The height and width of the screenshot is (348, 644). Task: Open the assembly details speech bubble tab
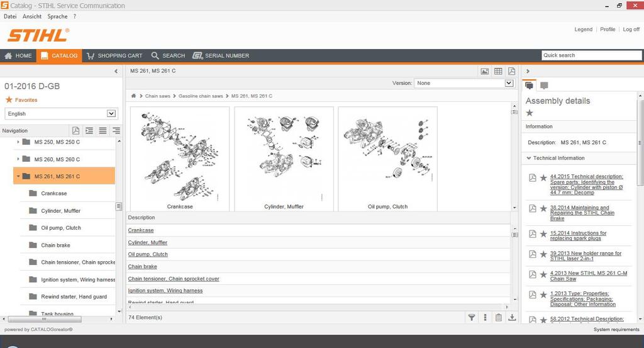click(x=529, y=86)
